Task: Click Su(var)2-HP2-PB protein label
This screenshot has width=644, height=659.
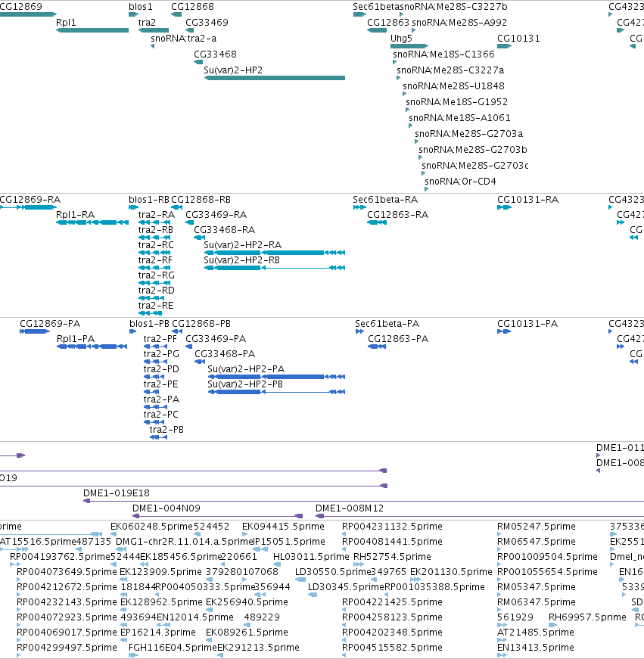Action: 245,384
